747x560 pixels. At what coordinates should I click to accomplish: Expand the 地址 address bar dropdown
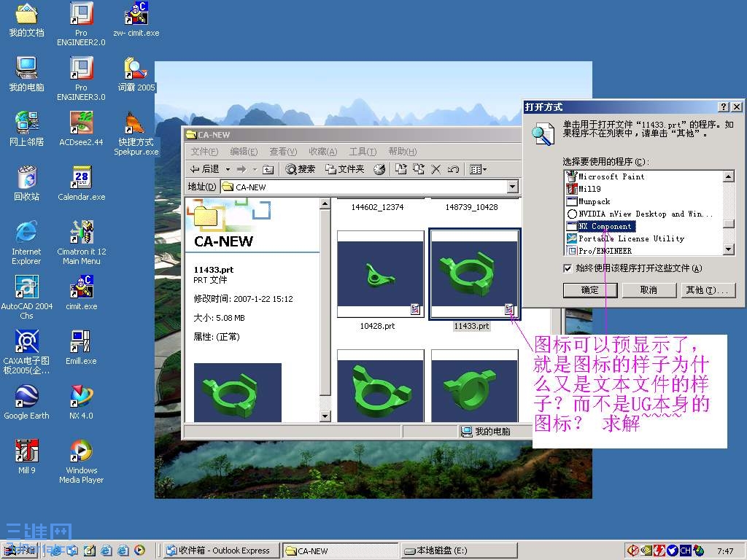513,187
